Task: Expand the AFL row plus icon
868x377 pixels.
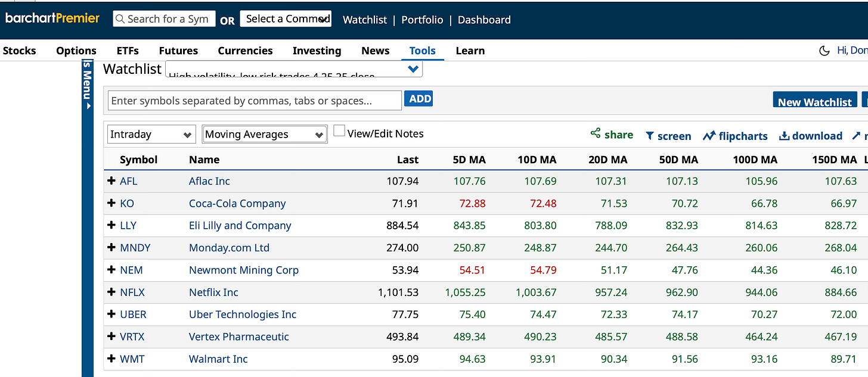Action: coord(111,181)
